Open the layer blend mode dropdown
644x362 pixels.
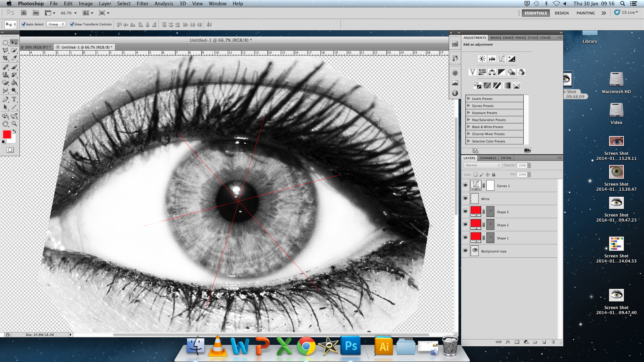pyautogui.click(x=482, y=165)
